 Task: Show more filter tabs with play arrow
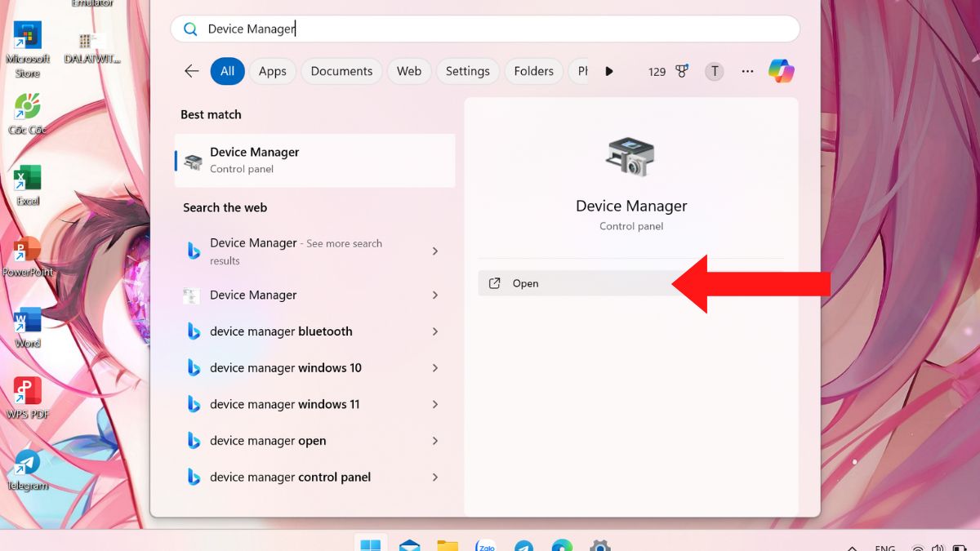[609, 71]
